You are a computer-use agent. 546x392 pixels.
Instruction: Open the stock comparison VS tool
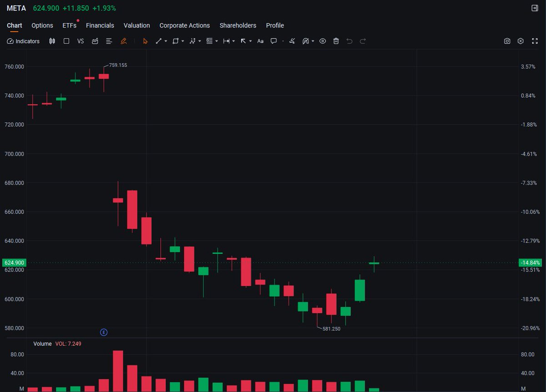point(81,41)
